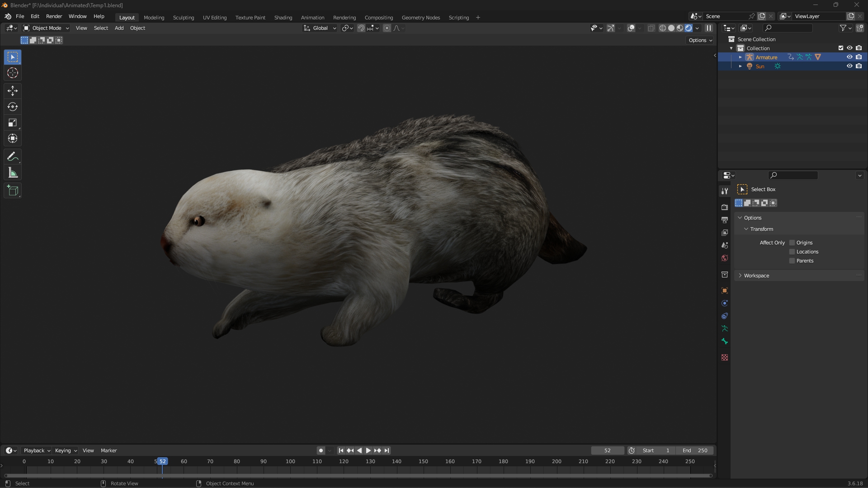Click the viewport Options button

(700, 40)
